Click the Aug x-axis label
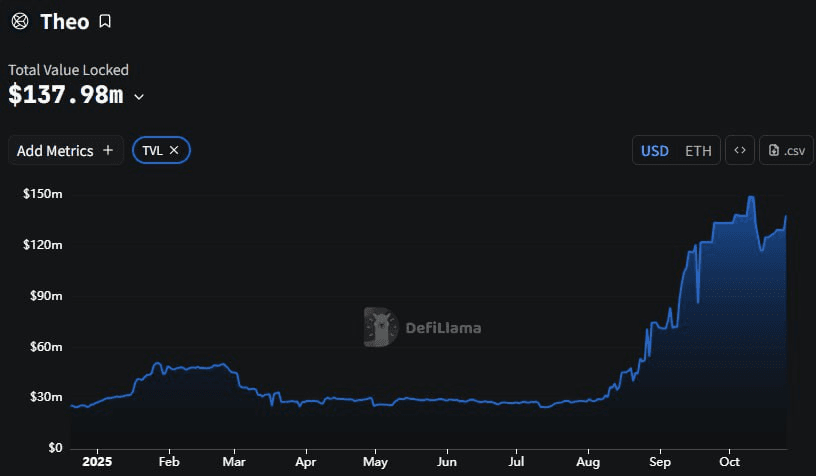 point(588,462)
